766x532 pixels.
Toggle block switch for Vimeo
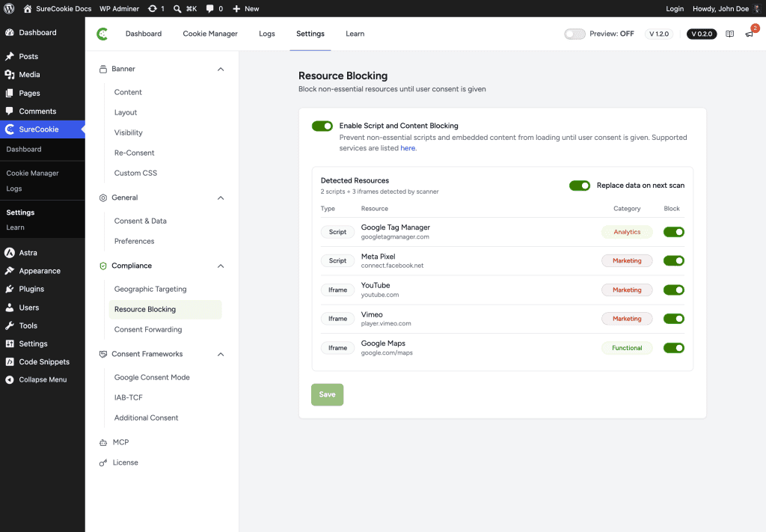(x=674, y=319)
